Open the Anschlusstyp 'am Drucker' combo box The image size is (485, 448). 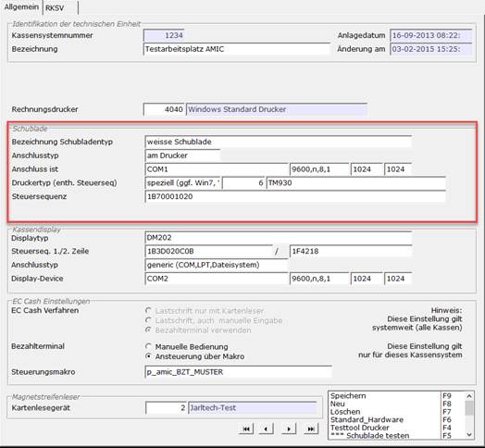pyautogui.click(x=182, y=156)
